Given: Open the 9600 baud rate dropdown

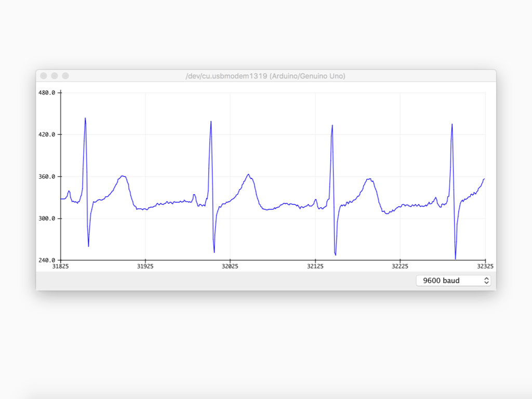Looking at the screenshot, I should point(453,281).
